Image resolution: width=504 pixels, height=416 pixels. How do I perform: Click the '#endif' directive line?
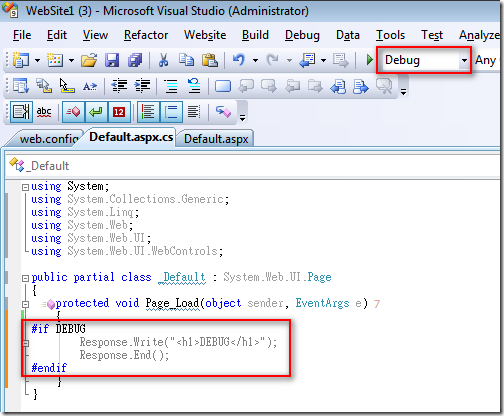(x=49, y=368)
